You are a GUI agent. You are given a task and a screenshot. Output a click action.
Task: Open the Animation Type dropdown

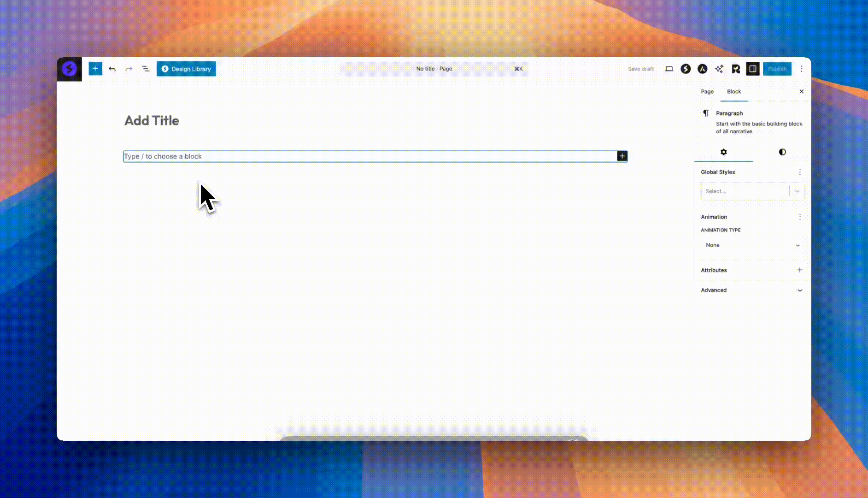pyautogui.click(x=752, y=245)
